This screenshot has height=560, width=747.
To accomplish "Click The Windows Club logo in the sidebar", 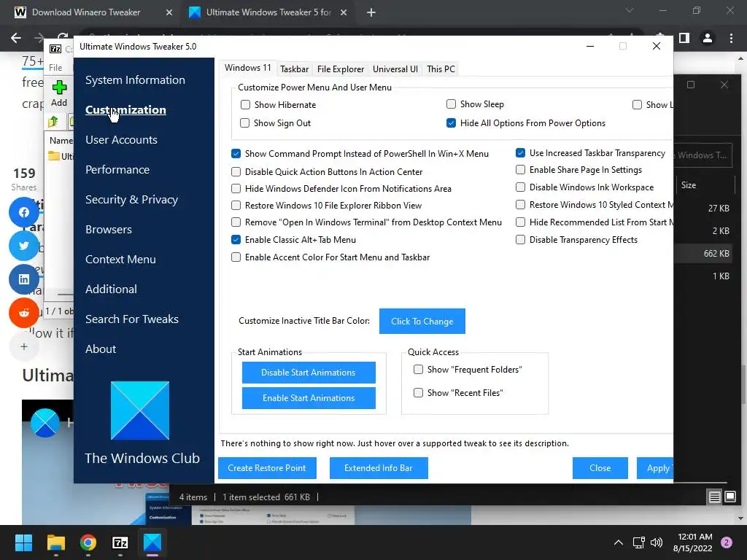I will coord(140,411).
